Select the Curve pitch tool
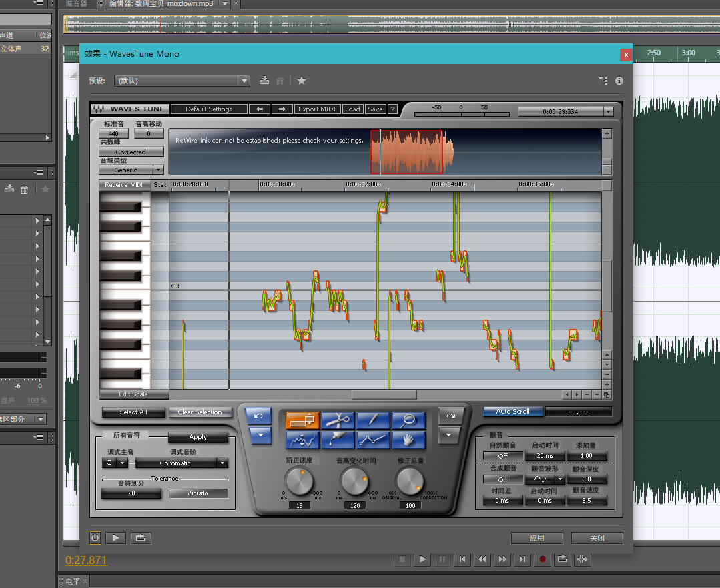The height and width of the screenshot is (588, 720). click(x=302, y=440)
